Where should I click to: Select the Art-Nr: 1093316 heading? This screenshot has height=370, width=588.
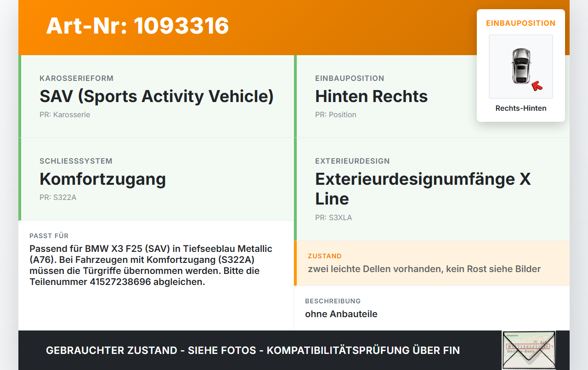click(137, 26)
